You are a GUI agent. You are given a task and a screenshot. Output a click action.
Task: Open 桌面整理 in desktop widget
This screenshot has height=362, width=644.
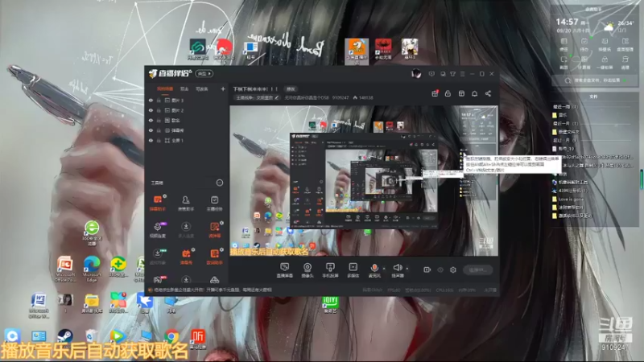pos(625,44)
